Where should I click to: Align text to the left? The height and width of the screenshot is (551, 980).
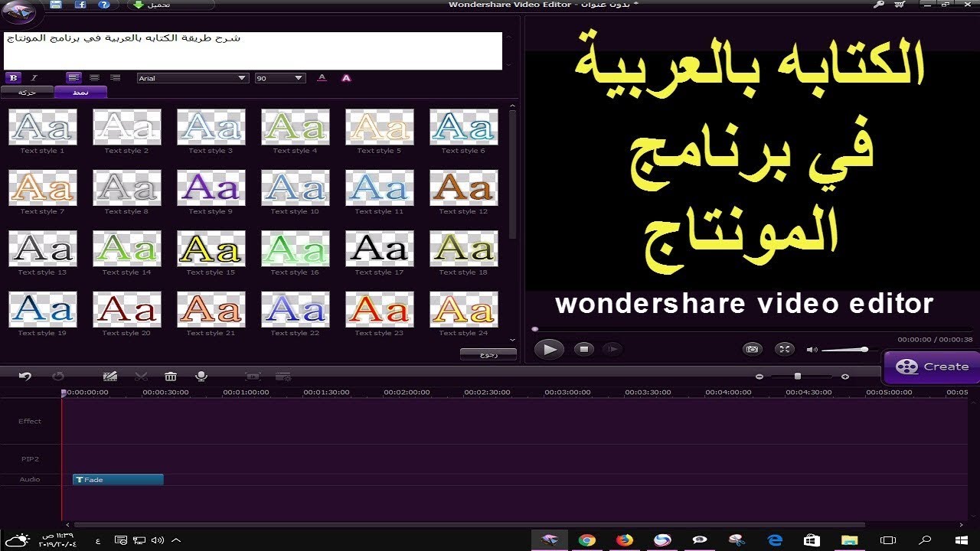(x=73, y=78)
